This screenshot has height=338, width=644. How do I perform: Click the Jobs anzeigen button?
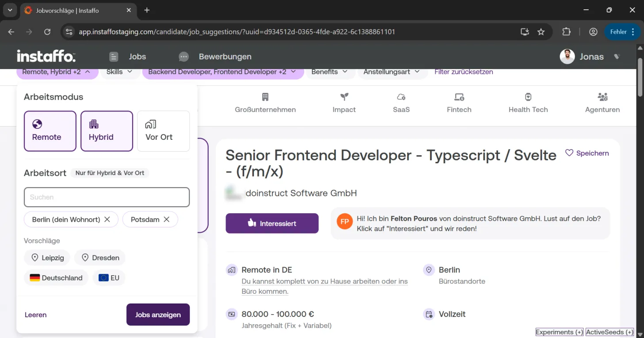[x=158, y=315]
